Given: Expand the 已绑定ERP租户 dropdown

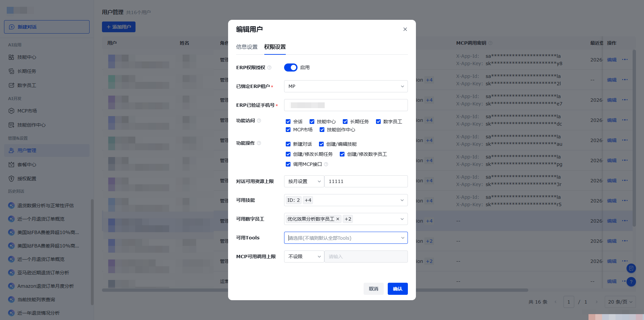Looking at the screenshot, I should click(346, 86).
